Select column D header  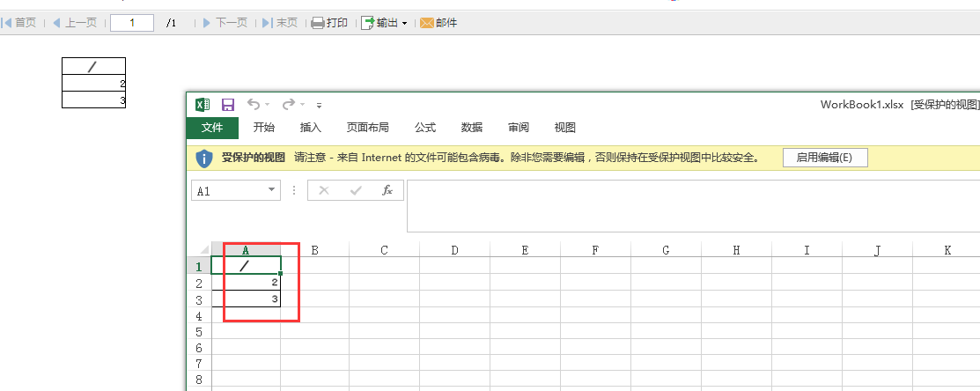pos(454,250)
